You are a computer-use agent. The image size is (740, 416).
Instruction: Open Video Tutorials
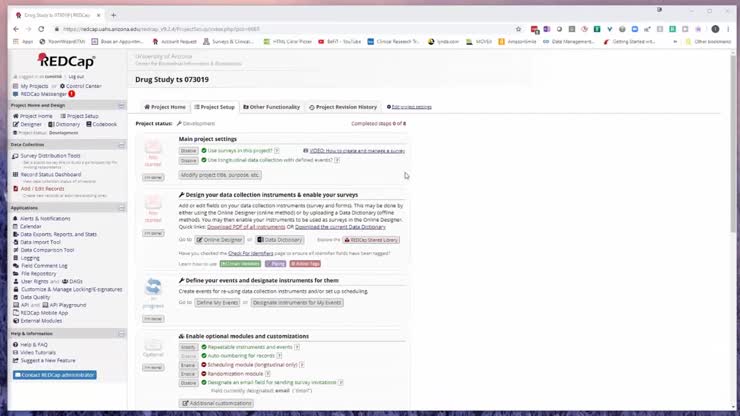[38, 353]
